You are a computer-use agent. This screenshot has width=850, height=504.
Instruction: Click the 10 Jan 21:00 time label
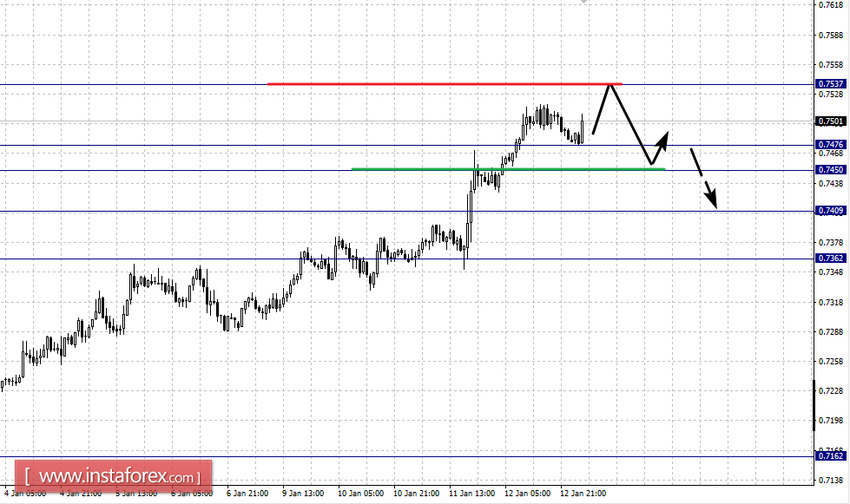[x=417, y=494]
